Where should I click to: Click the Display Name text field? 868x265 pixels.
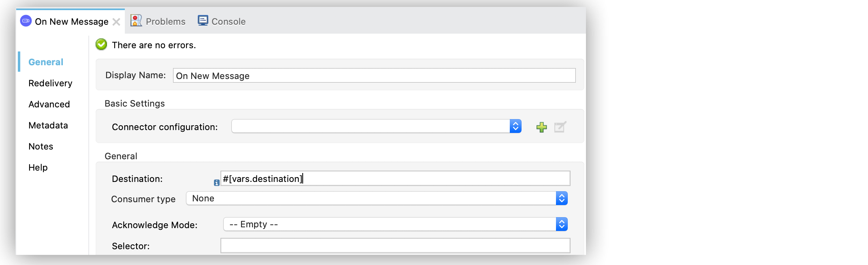(x=374, y=76)
